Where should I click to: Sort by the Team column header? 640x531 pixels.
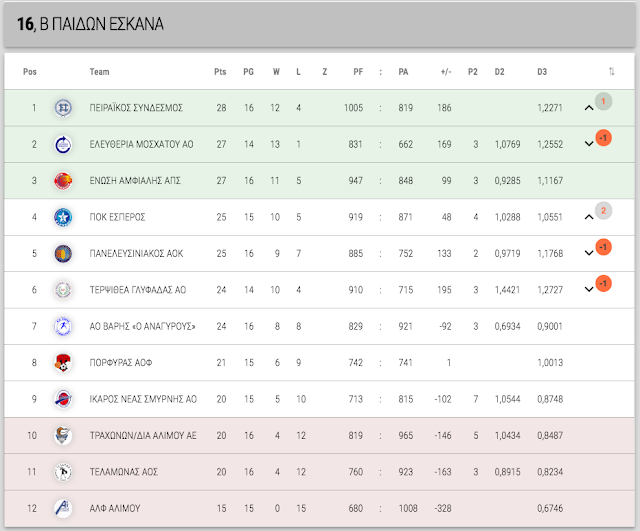100,72
